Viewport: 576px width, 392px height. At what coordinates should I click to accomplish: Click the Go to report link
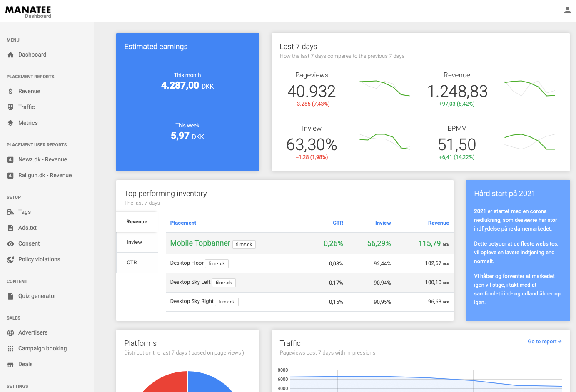[x=544, y=341]
